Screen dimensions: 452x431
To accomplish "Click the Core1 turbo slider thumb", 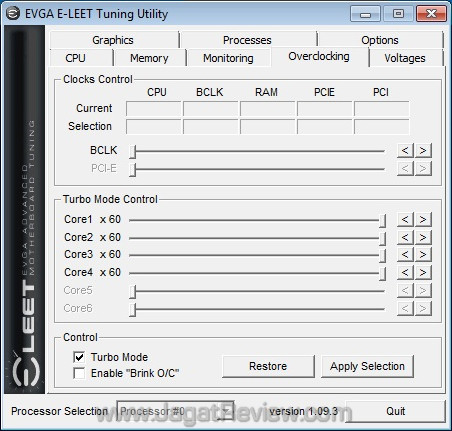I will (x=383, y=221).
